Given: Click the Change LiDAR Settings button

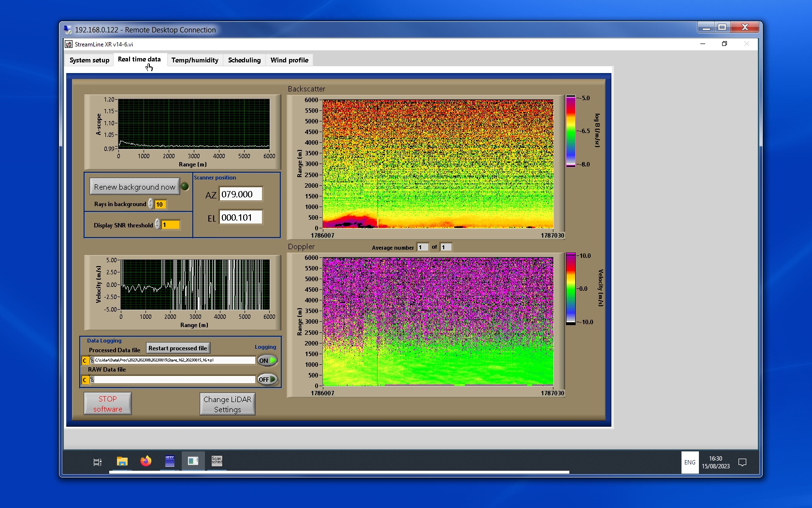Looking at the screenshot, I should click(x=227, y=404).
